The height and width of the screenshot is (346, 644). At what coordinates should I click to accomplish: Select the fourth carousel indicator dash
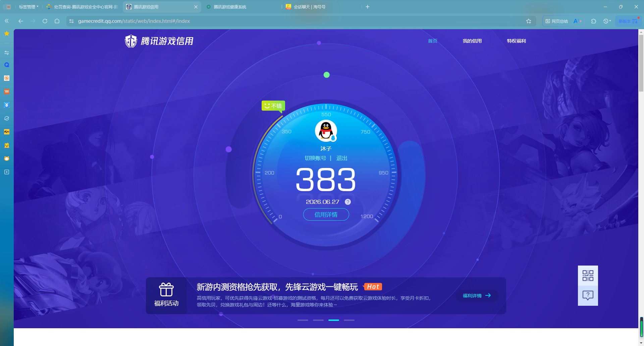[x=349, y=320]
